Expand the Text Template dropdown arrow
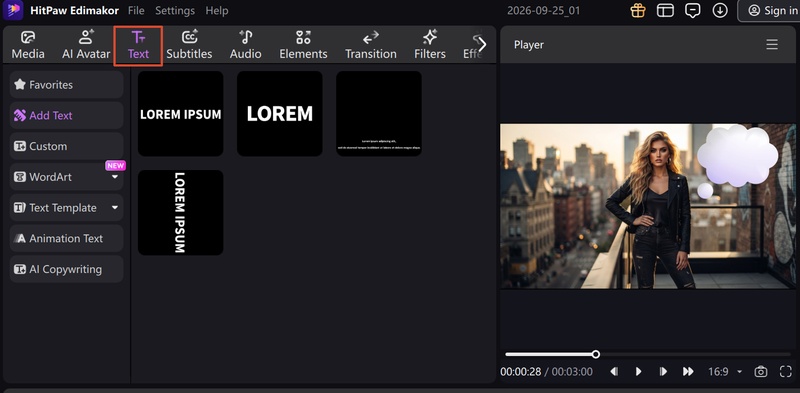Viewport: 800px width, 393px height. click(115, 208)
